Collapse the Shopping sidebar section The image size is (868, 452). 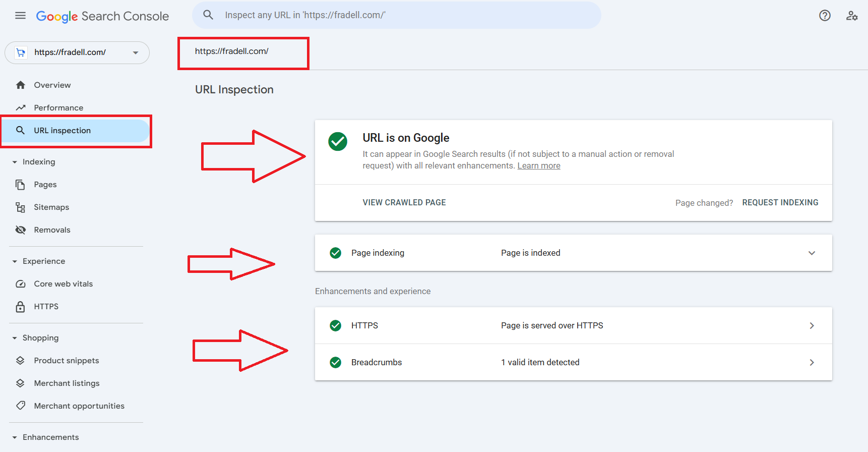15,338
